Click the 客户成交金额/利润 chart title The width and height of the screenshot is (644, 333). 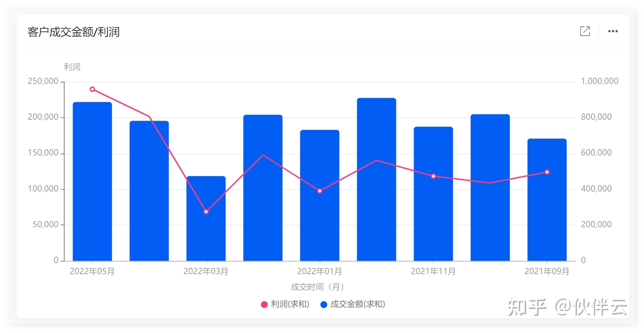click(x=73, y=32)
